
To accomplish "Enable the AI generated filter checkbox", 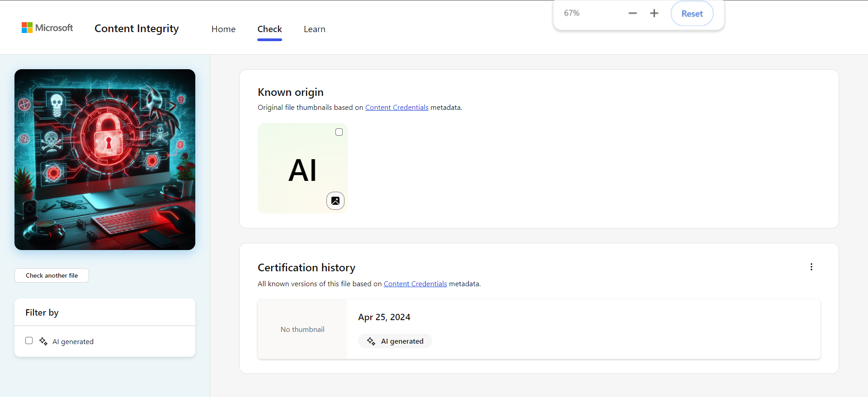I will pos(29,340).
